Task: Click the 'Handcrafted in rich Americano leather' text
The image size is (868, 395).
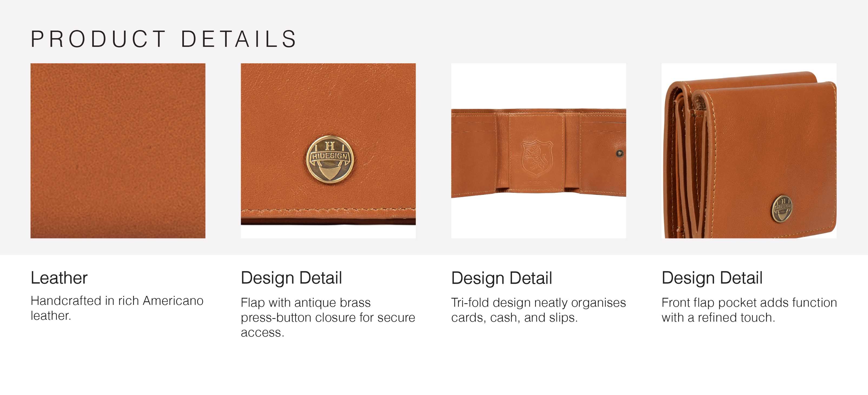Action: (117, 308)
